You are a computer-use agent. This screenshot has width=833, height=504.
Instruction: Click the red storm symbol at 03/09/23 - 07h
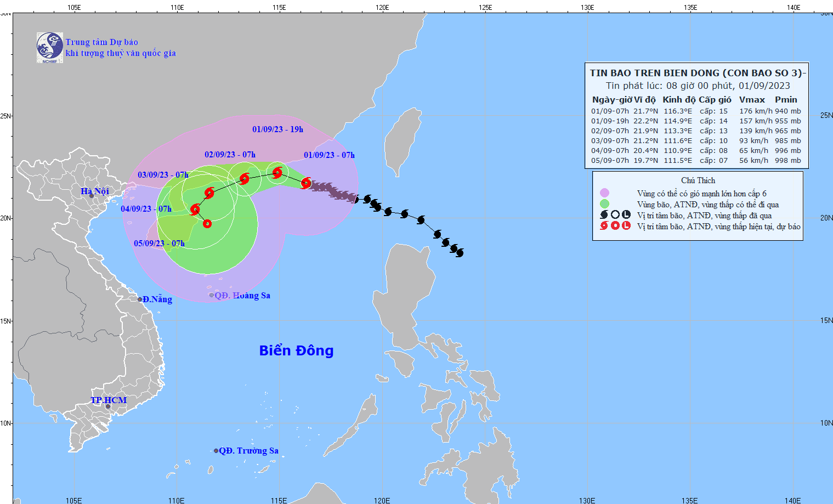[x=209, y=192]
